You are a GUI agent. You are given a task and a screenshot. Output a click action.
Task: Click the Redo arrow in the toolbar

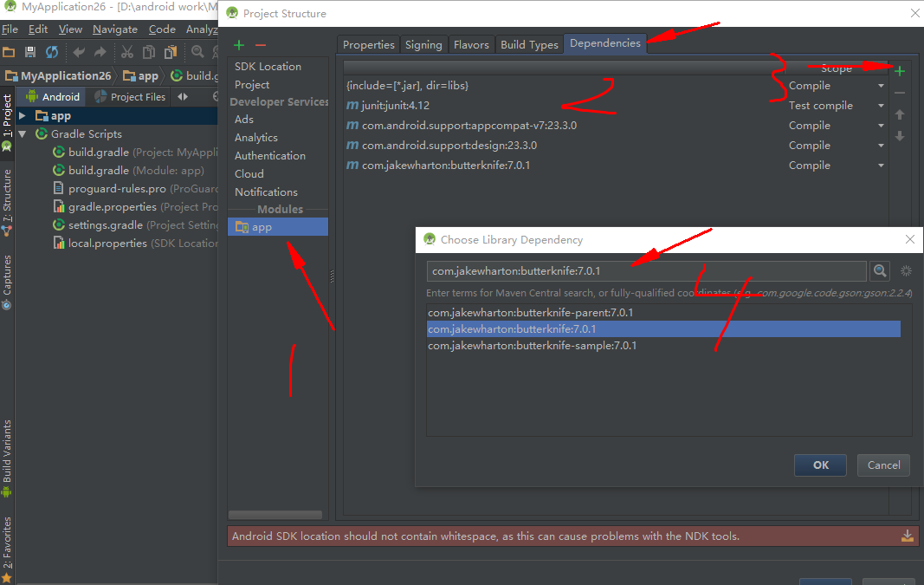[x=100, y=53]
